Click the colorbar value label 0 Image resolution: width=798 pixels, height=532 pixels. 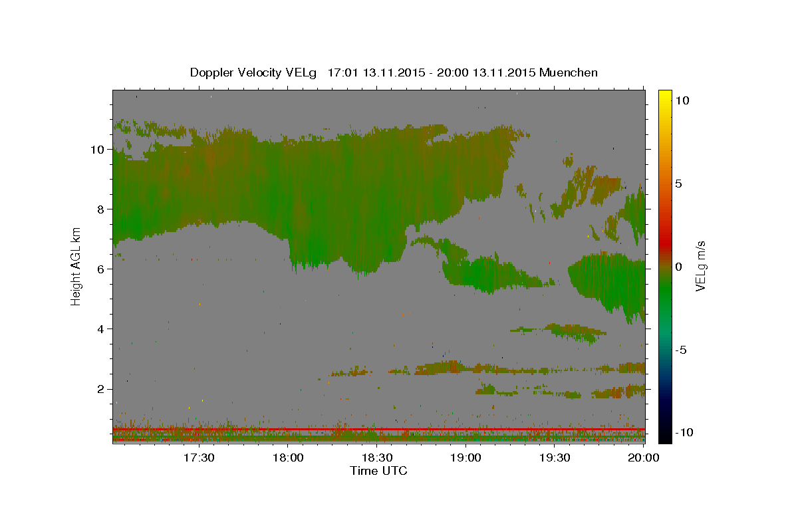[x=679, y=267]
